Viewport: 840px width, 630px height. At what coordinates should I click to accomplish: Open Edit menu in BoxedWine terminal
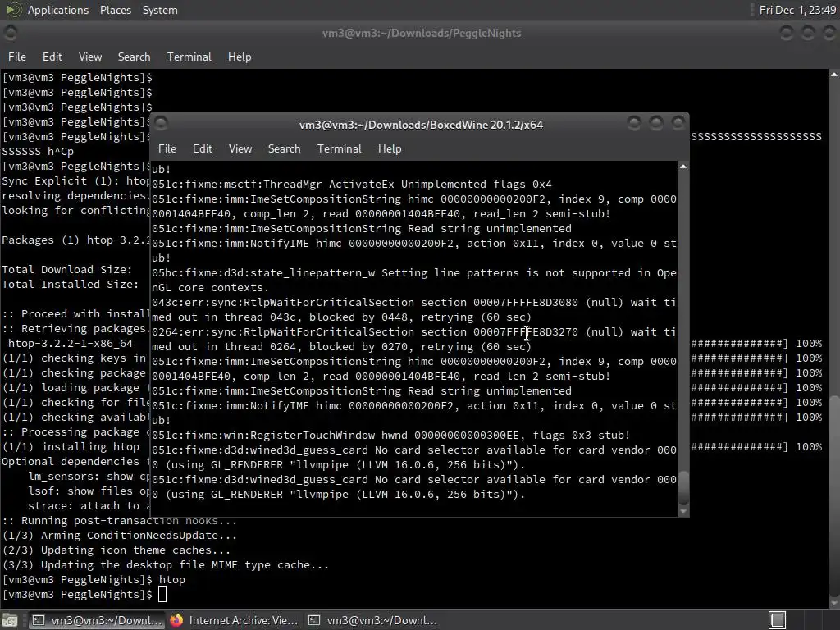202,149
